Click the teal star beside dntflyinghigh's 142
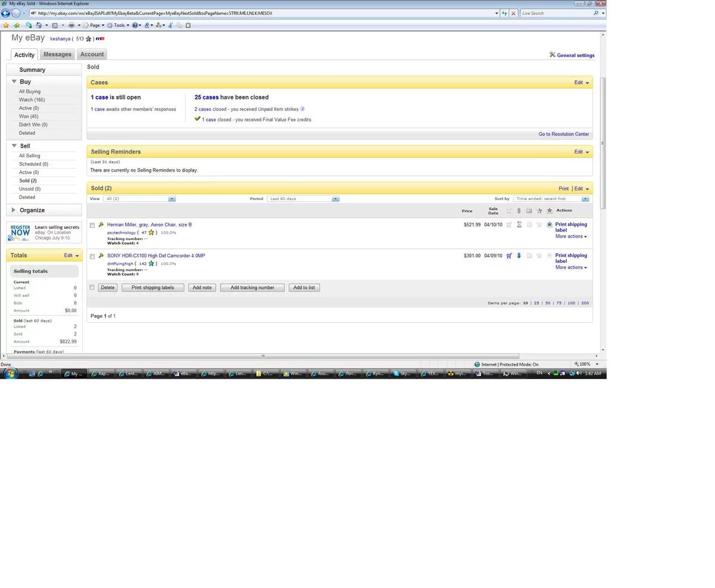This screenshot has width=715, height=588. [x=151, y=263]
